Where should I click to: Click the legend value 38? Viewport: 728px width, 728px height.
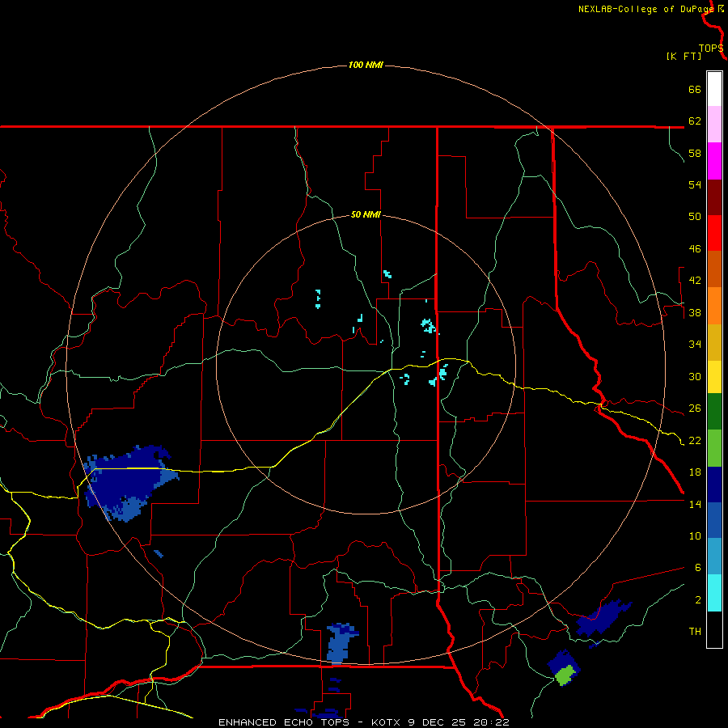[695, 312]
